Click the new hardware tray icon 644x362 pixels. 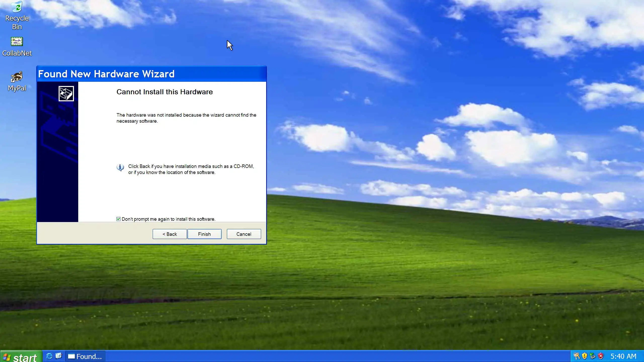(577, 356)
